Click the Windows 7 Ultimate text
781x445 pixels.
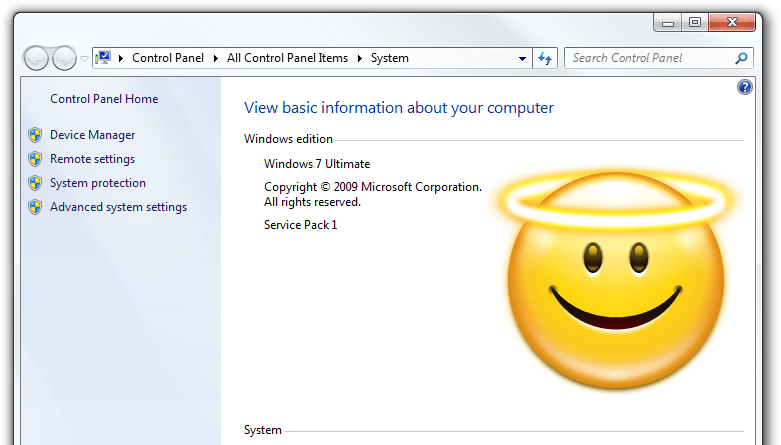coord(317,164)
